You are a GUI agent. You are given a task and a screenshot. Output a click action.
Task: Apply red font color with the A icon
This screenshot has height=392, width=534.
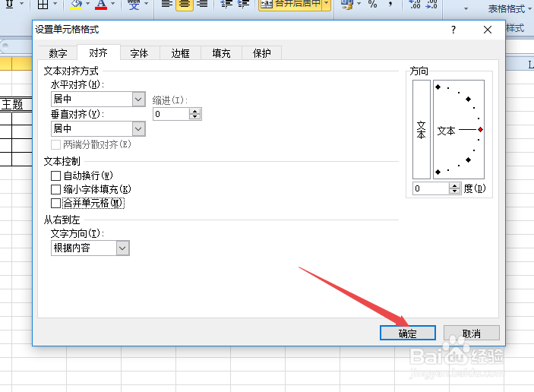pyautogui.click(x=101, y=4)
